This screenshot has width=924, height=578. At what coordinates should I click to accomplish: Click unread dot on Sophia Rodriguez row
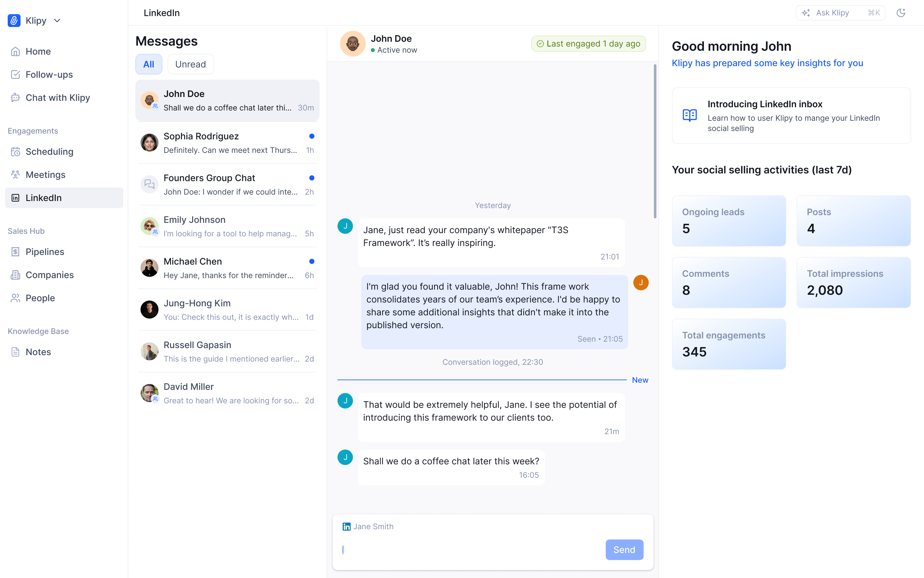click(x=312, y=136)
